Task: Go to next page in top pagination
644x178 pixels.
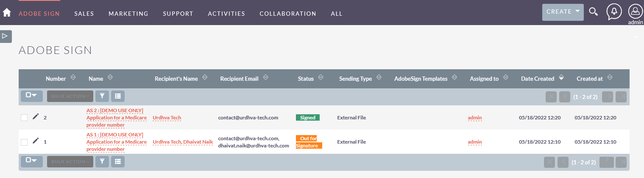Action: [608, 96]
